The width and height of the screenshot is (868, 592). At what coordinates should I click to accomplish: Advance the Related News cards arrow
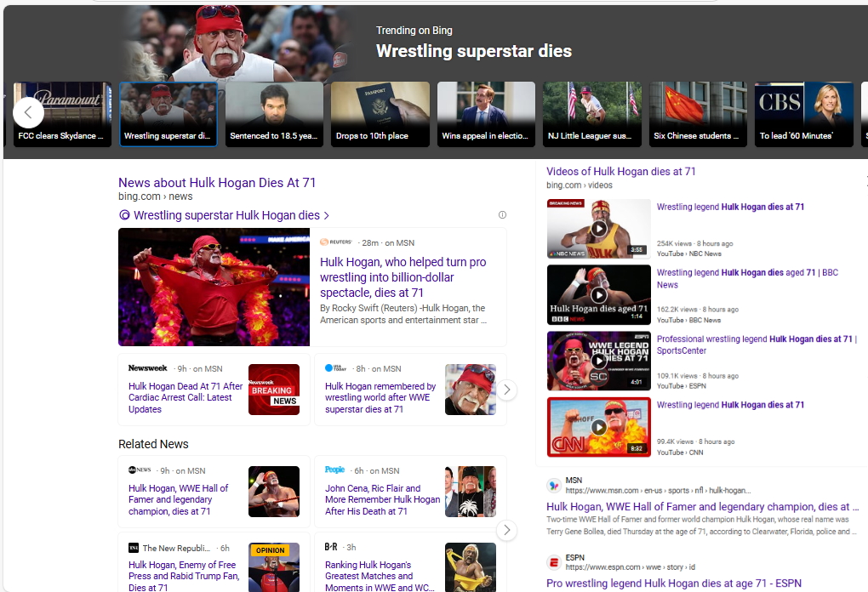pyautogui.click(x=506, y=530)
